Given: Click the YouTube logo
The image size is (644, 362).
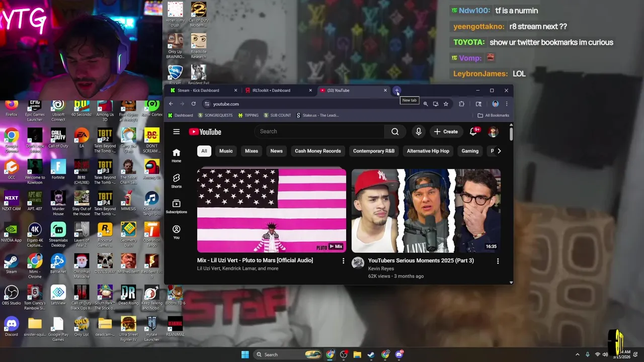Looking at the screenshot, I should [x=205, y=132].
